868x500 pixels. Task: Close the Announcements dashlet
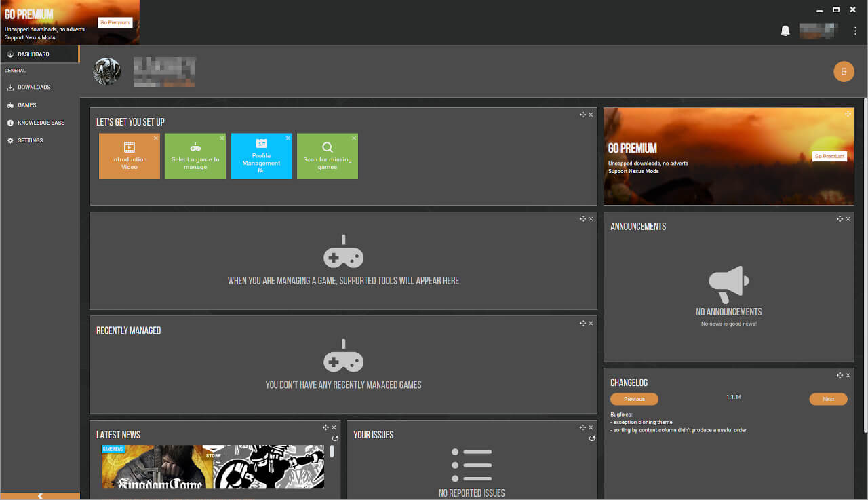pyautogui.click(x=848, y=219)
